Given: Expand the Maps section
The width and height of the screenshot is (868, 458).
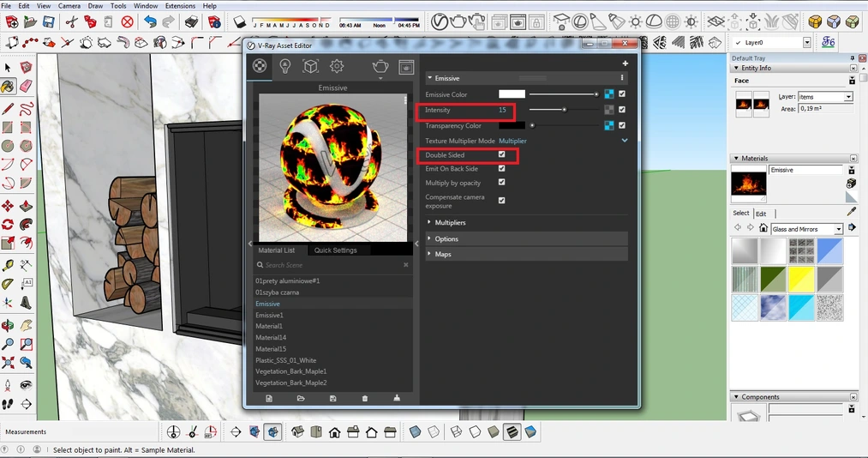Looking at the screenshot, I should (526, 254).
